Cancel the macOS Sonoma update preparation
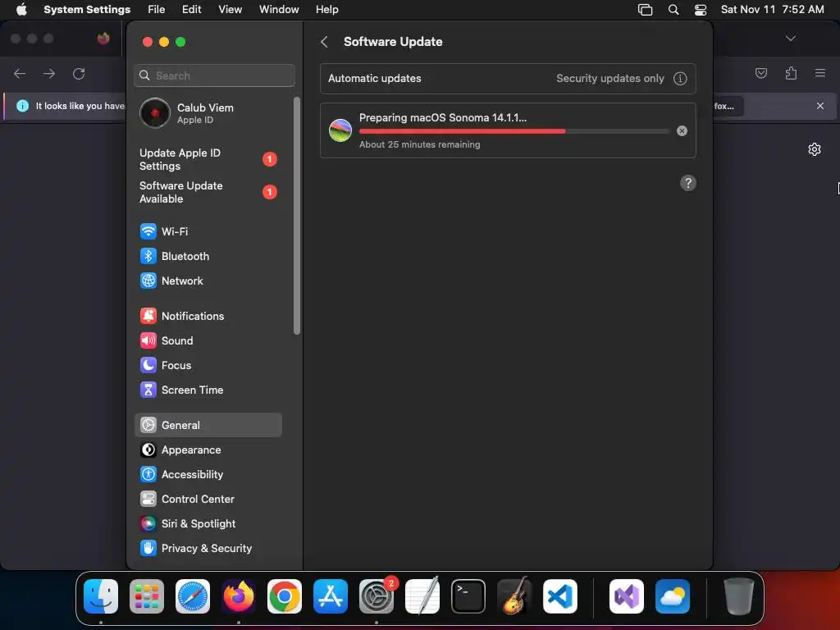Viewport: 840px width, 630px height. coord(682,130)
